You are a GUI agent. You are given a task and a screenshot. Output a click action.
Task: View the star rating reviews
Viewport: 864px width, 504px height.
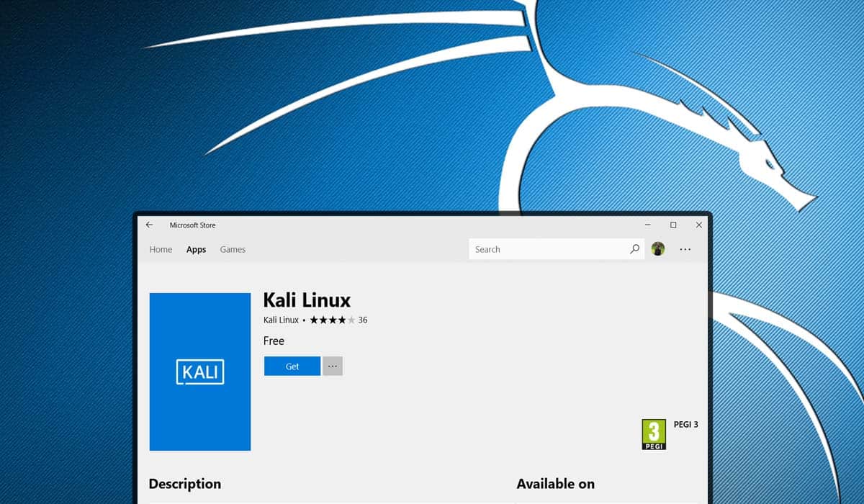(338, 320)
